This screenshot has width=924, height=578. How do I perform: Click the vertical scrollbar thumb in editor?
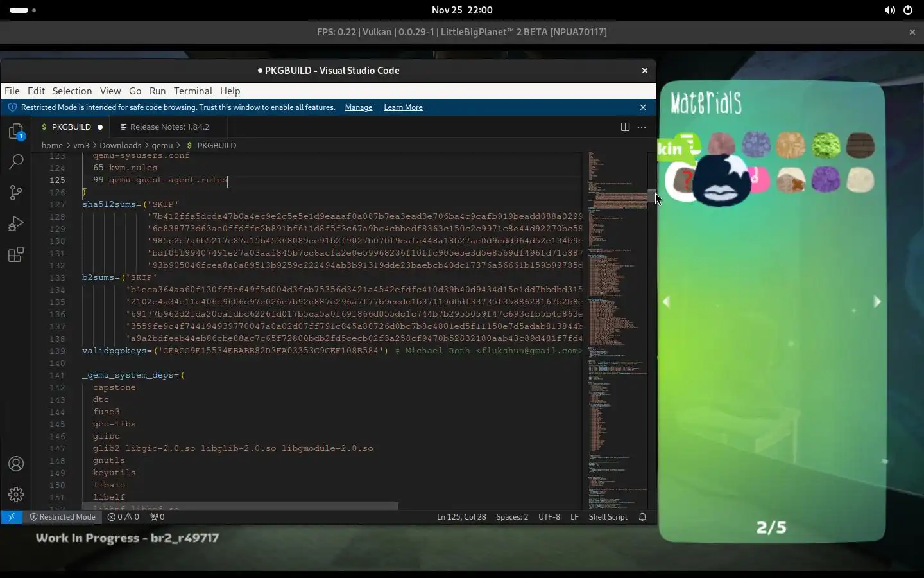point(652,196)
